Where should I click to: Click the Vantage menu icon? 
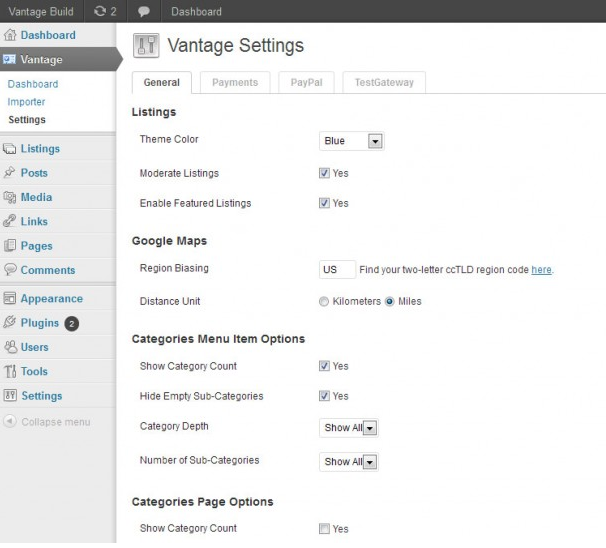tap(9, 60)
